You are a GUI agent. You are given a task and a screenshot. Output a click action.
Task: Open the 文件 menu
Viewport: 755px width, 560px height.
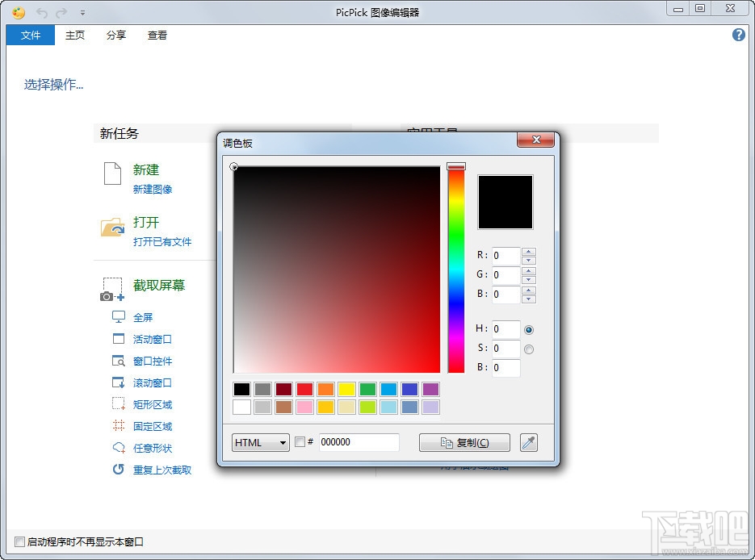coord(30,35)
